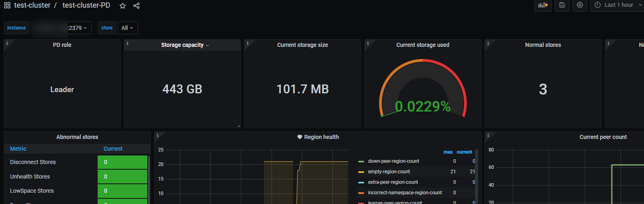Change color of extra-peer-region-count swatch
This screenshot has height=204, width=644.
[x=361, y=183]
